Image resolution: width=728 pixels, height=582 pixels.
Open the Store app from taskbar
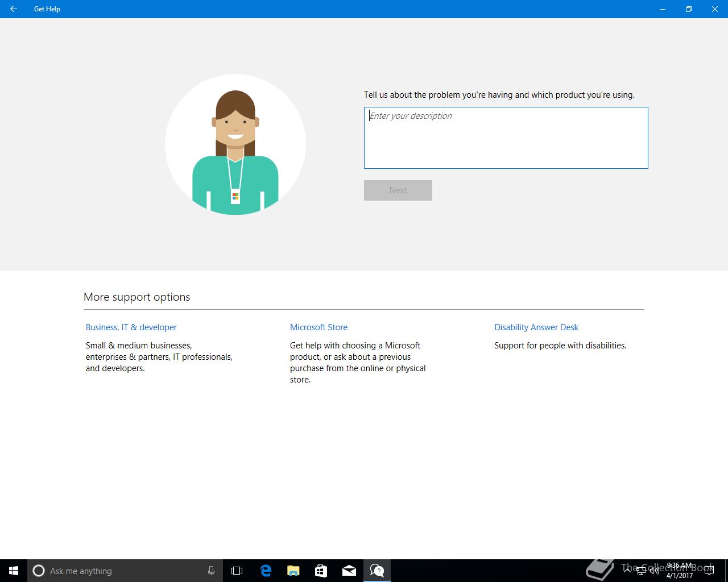(321, 571)
